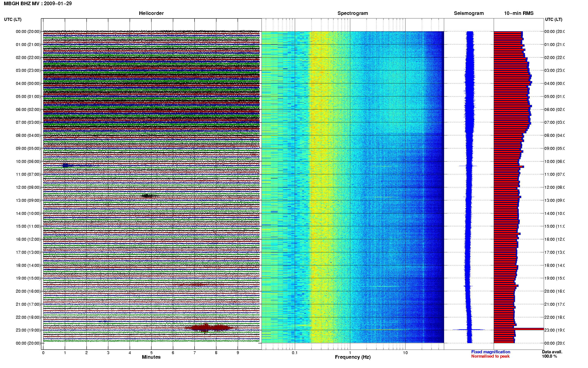
Task: Click the right 'UTC (LT)' axis label
Action: point(553,19)
